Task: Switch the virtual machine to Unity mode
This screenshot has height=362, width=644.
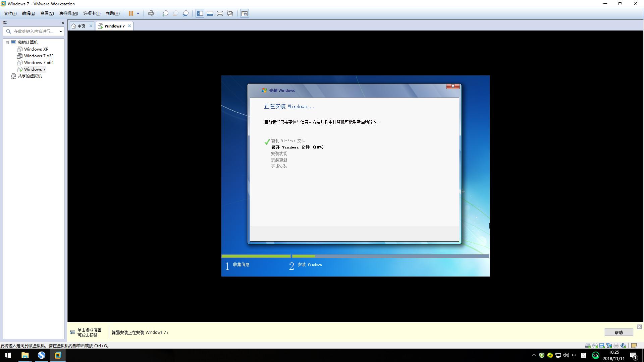Action: tap(230, 13)
